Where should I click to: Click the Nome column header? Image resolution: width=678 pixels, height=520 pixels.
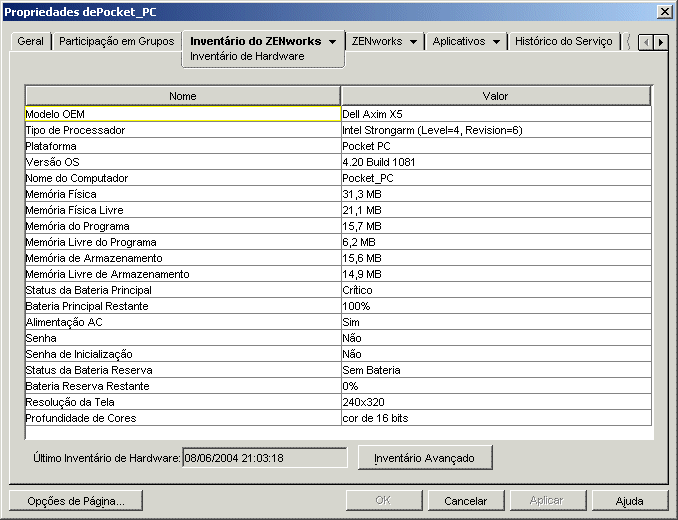(x=183, y=96)
